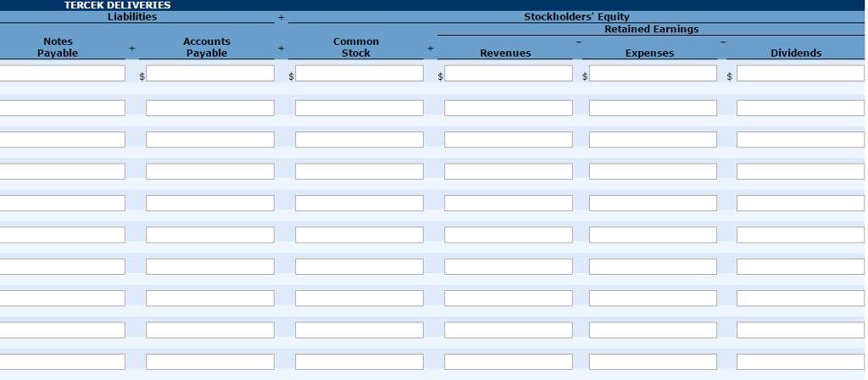Viewport: 868px width, 380px height.
Task: Activate the last-row Accounts Payable input
Action: pos(210,361)
